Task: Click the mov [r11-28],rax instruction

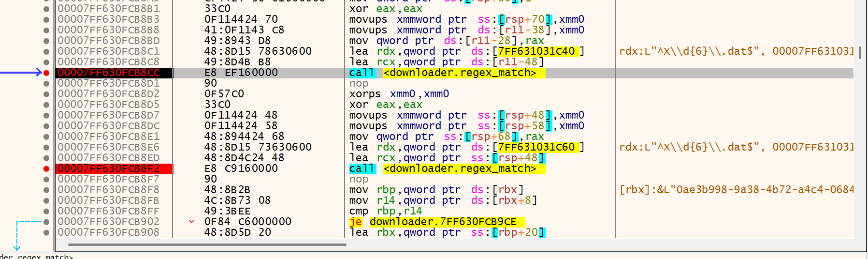Action: [447, 41]
